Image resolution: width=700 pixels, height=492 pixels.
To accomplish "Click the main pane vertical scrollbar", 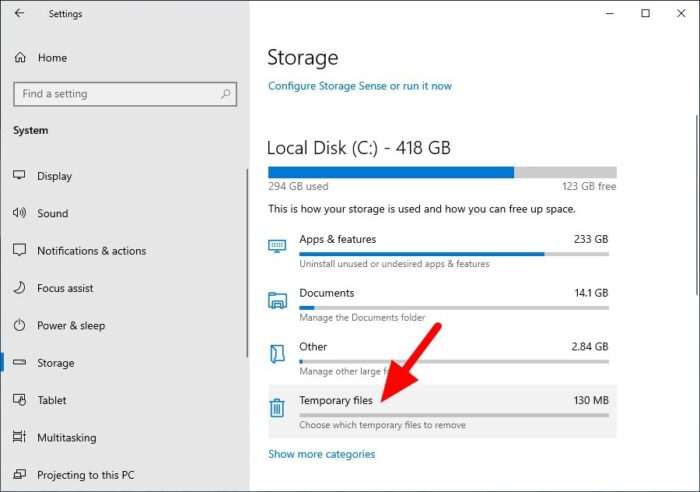I will coord(697,205).
